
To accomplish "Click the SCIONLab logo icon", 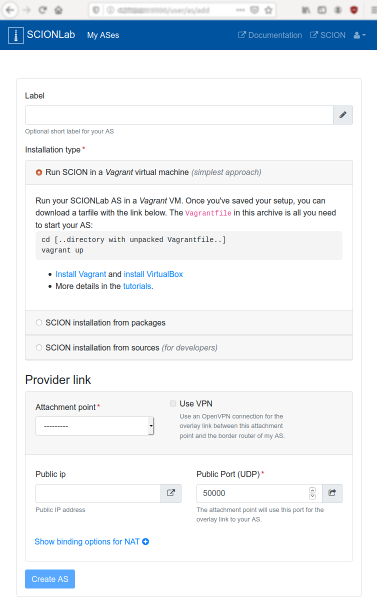I will tap(16, 35).
